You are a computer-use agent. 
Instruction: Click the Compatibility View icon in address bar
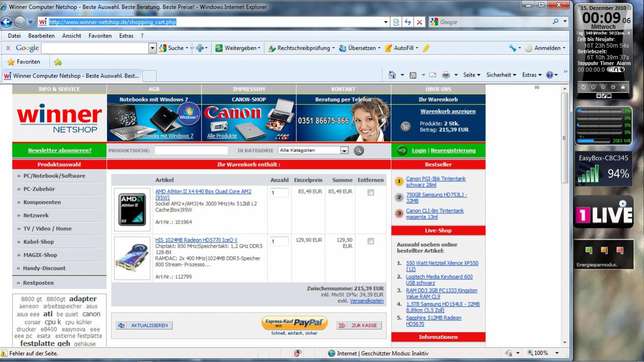coord(396,22)
